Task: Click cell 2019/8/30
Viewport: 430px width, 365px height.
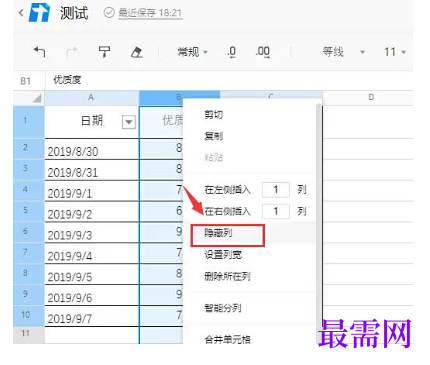Action: (92, 149)
